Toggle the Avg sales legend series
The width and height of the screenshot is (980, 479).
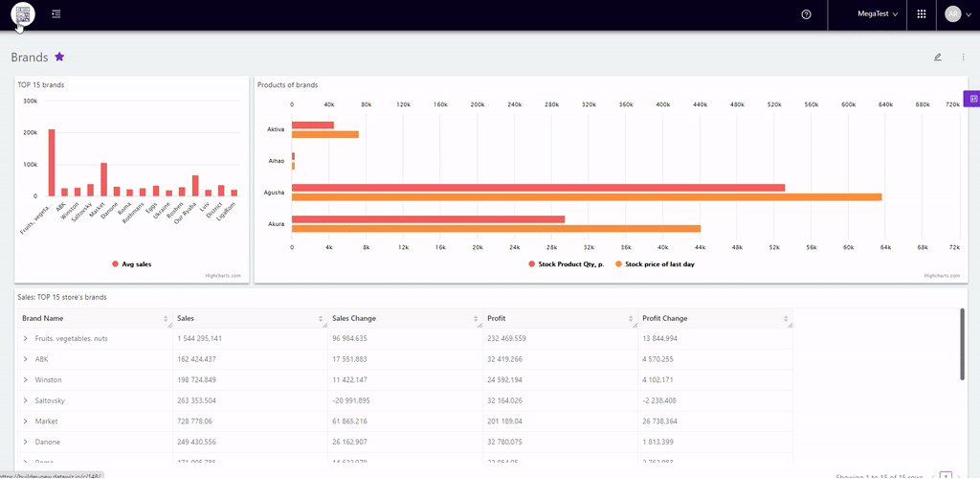click(x=131, y=263)
